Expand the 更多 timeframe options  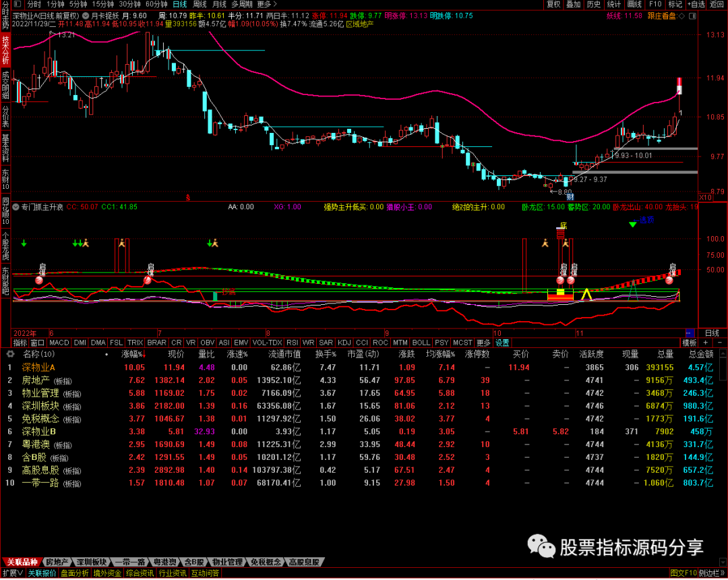click(266, 4)
